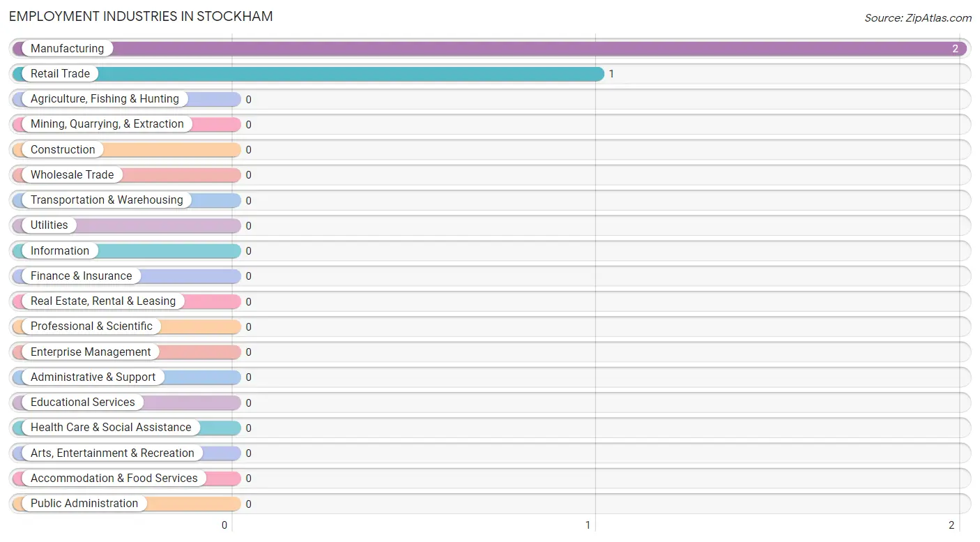The height and width of the screenshot is (542, 980).
Task: Click the Agriculture, Fishing & Hunting label
Action: pyautogui.click(x=105, y=99)
